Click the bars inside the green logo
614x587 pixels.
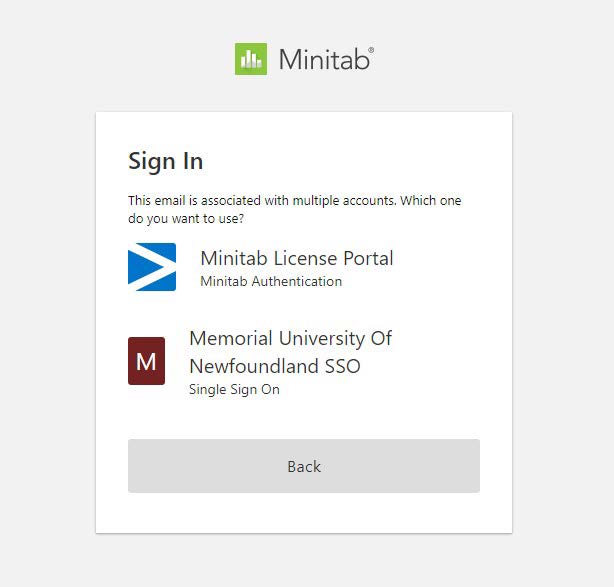point(251,59)
